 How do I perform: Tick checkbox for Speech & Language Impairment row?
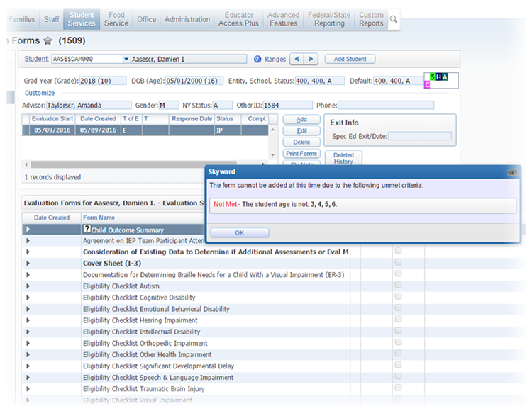pyautogui.click(x=399, y=376)
